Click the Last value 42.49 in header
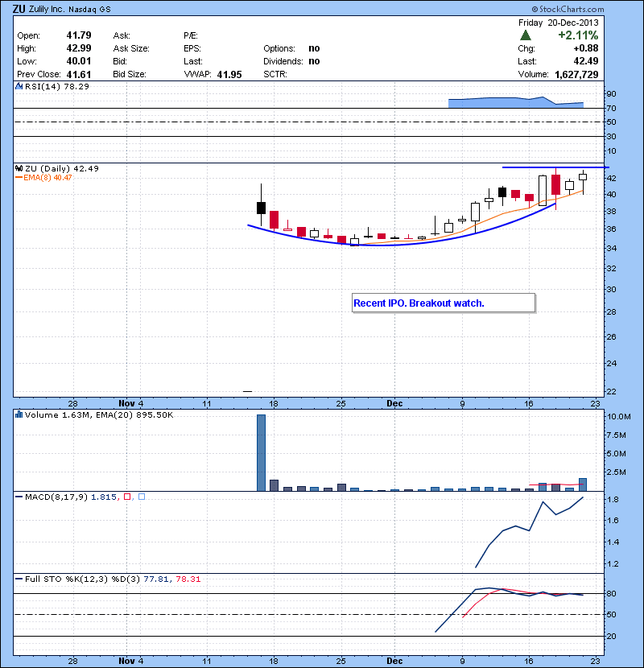The width and height of the screenshot is (644, 668). (x=586, y=61)
